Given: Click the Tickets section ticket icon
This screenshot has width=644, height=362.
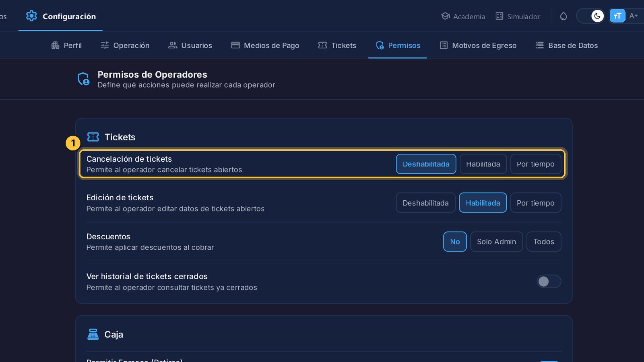Looking at the screenshot, I should tap(93, 137).
